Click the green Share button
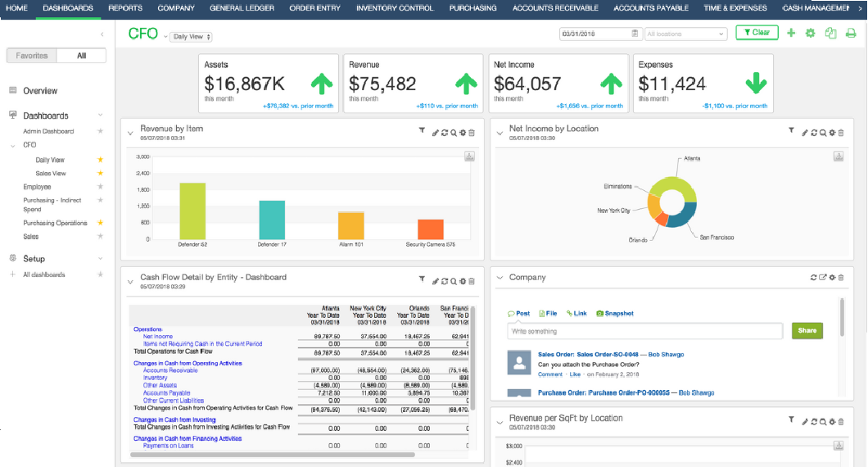Viewport: 868px width, 467px height. (807, 331)
